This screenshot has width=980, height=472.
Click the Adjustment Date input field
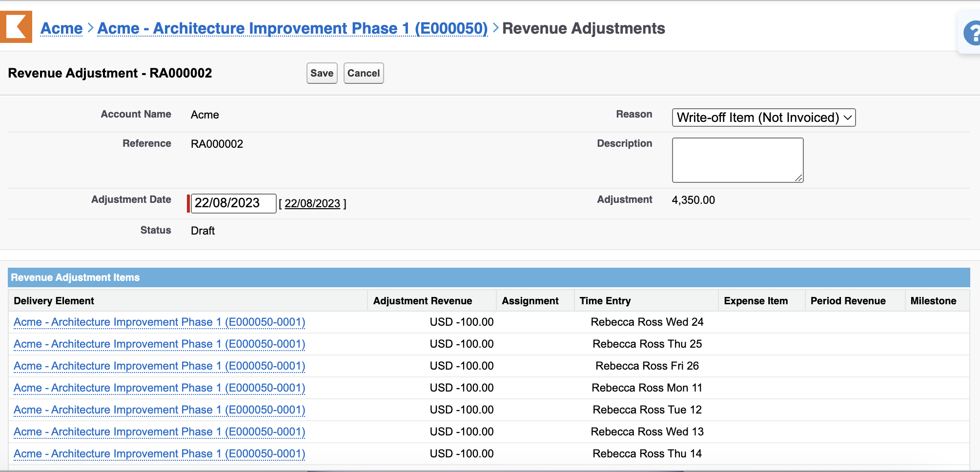pyautogui.click(x=233, y=203)
